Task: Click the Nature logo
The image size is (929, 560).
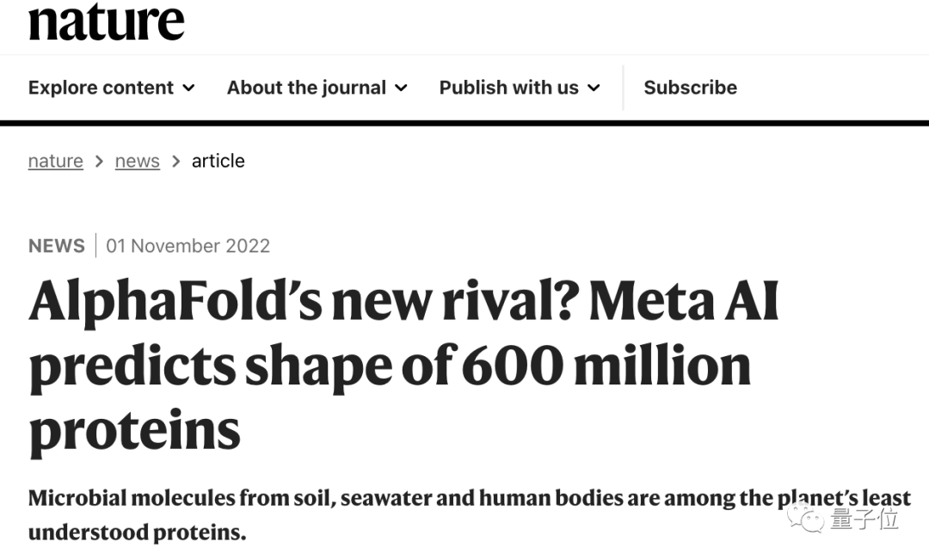Action: click(x=107, y=21)
